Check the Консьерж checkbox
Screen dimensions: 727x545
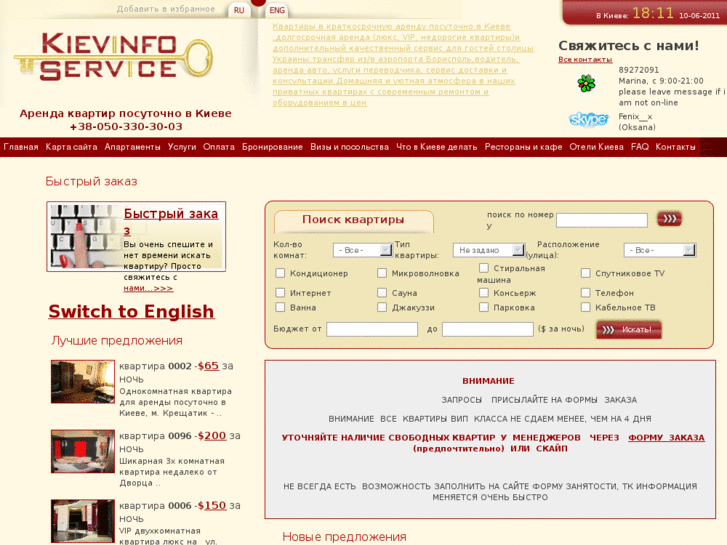[484, 292]
